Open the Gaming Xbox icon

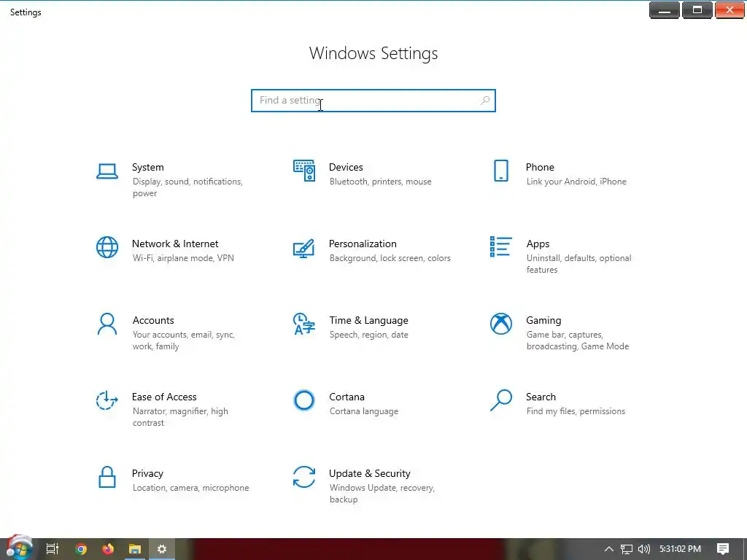(x=501, y=324)
